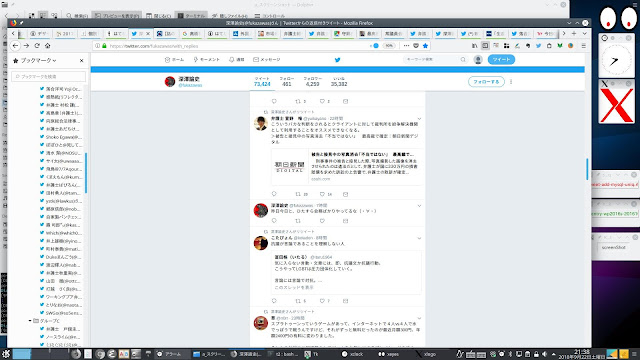This screenshot has width=640, height=360.
Task: Open Twitter メッセージ messages link
Action: tap(267, 60)
